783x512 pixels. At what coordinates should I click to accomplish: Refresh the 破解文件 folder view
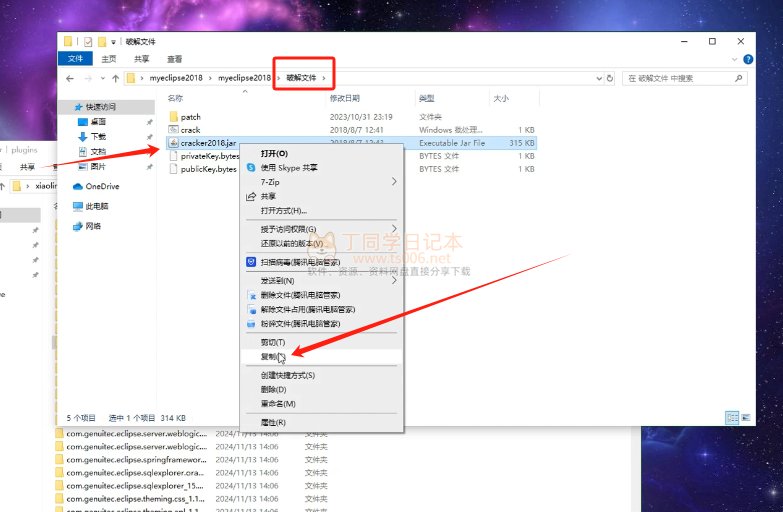click(x=610, y=78)
